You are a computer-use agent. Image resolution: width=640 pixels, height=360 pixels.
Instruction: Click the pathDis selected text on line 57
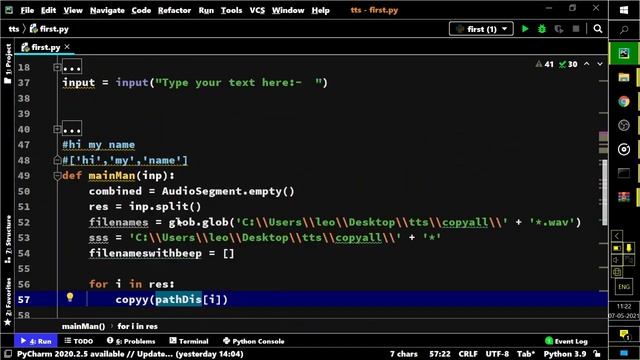click(178, 299)
